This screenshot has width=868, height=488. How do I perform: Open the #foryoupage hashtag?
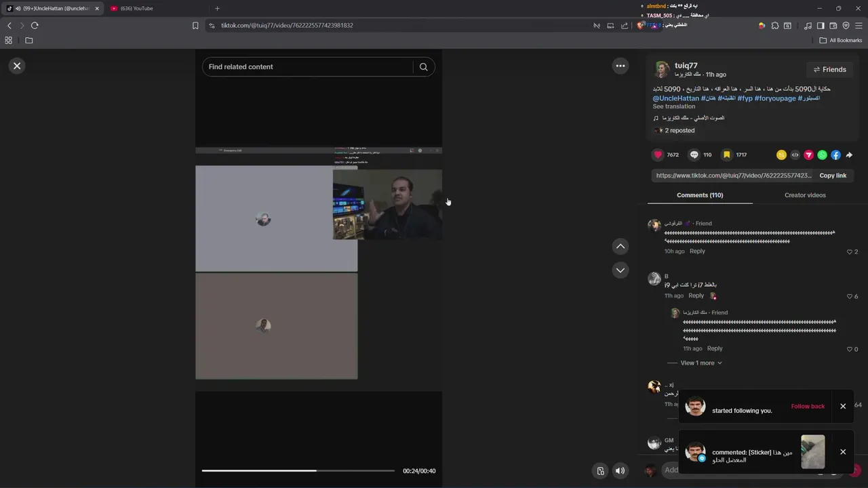point(774,98)
